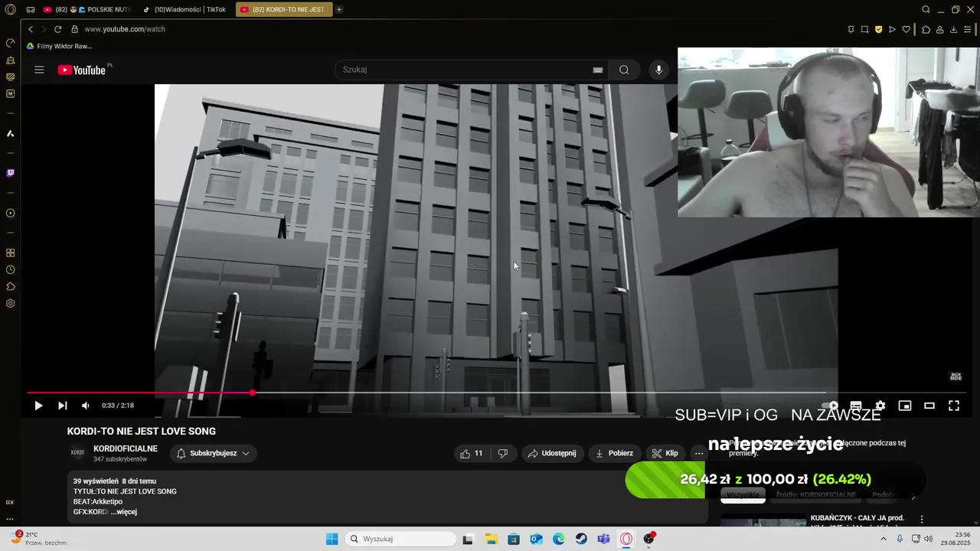Open the browser extensions puzzle icon
This screenshot has width=980, height=551.
[926, 29]
